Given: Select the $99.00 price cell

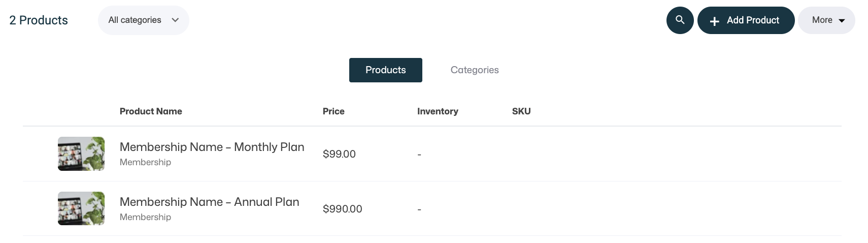Looking at the screenshot, I should [339, 154].
